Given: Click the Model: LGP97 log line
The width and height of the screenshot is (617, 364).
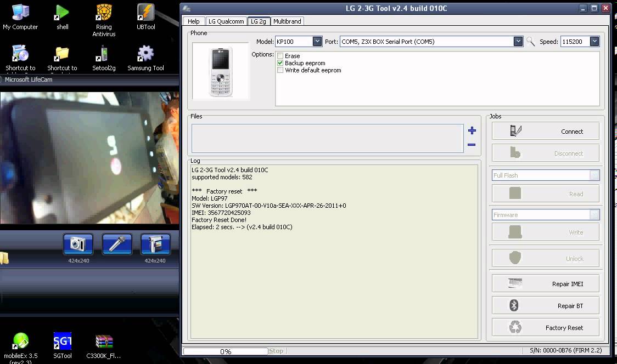Looking at the screenshot, I should pyautogui.click(x=209, y=198).
